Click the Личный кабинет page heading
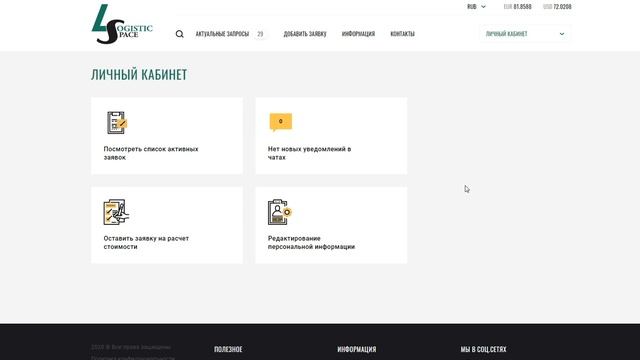Screen dimensions: 640x360 tap(139, 75)
